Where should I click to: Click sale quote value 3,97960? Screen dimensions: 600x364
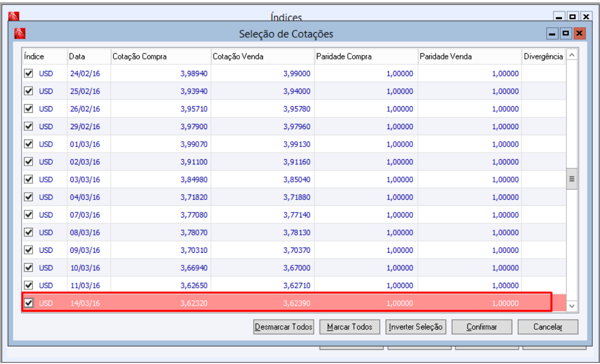297,126
